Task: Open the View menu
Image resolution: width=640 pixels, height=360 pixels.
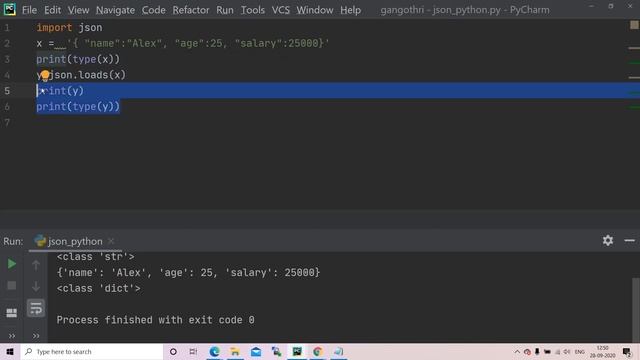Action: (78, 10)
